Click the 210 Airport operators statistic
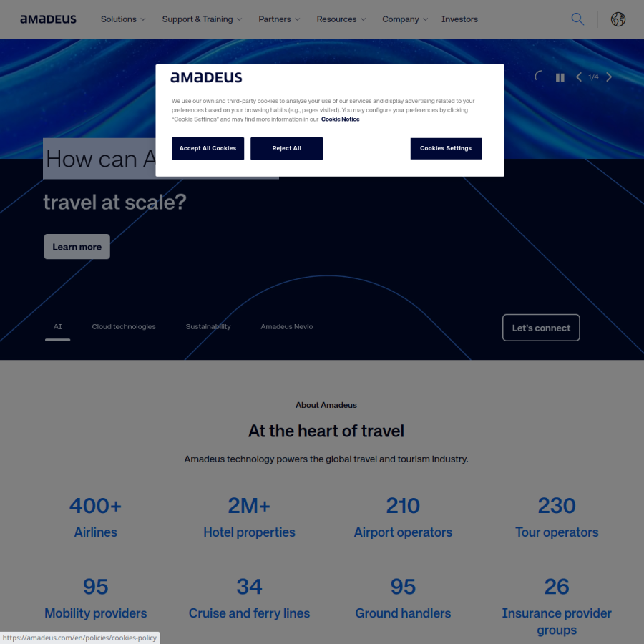The height and width of the screenshot is (644, 644). (x=403, y=517)
